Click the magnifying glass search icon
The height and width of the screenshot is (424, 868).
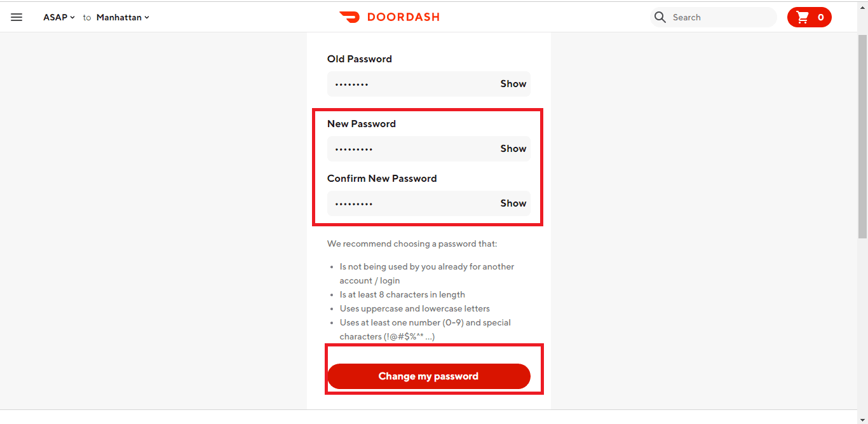[x=660, y=17]
